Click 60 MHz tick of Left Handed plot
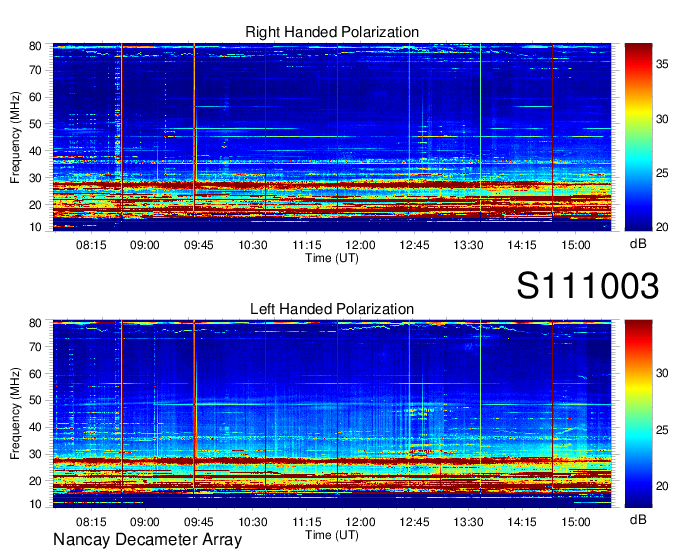Image resolution: width=680 pixels, height=552 pixels. 35,373
